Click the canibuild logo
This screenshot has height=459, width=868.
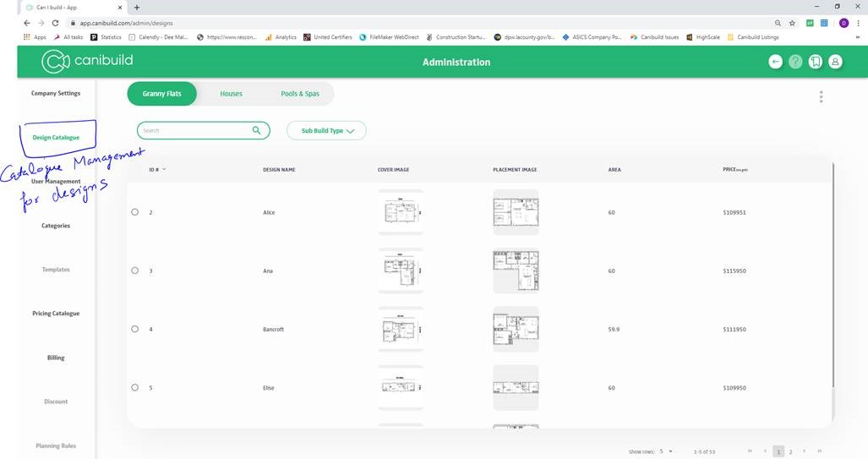coord(87,61)
